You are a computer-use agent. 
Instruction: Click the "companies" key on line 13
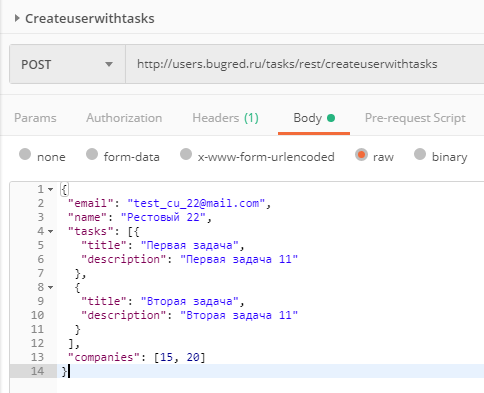(x=104, y=357)
